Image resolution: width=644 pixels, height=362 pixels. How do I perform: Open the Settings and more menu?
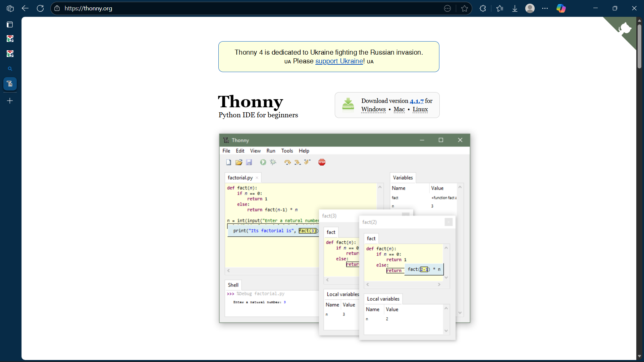[545, 8]
